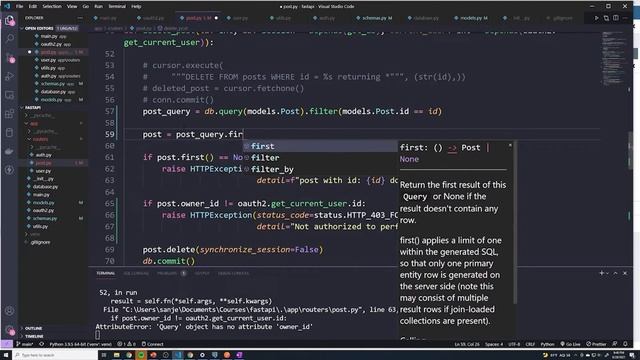Viewport: 640px width, 360px height.
Task: Open new terminal launch profile dropdown
Action: 608,273
